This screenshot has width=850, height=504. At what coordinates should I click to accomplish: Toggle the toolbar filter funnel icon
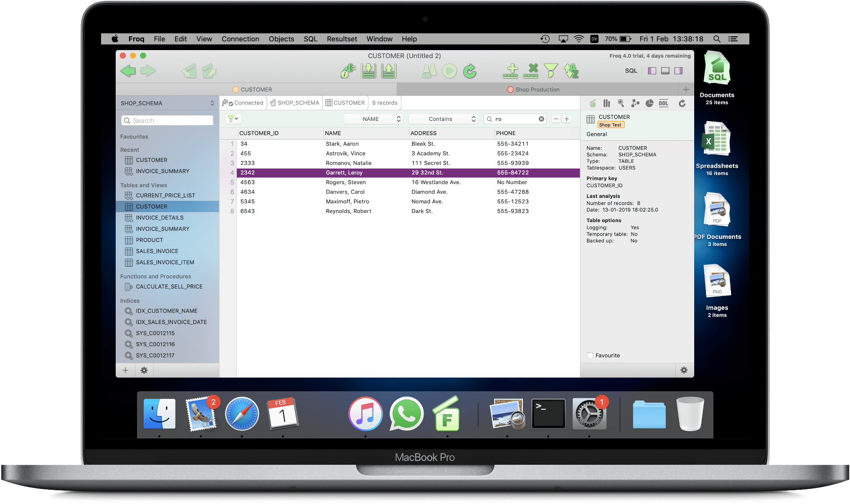(x=551, y=71)
